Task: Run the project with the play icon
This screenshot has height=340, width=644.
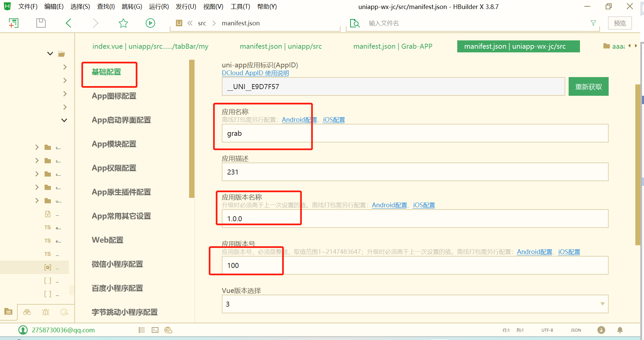Action: (150, 23)
